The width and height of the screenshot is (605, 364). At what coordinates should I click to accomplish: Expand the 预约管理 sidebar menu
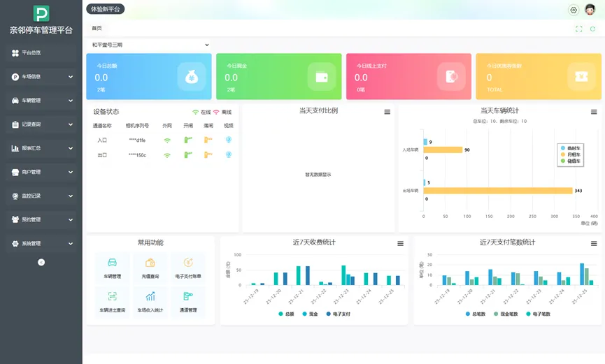41,220
